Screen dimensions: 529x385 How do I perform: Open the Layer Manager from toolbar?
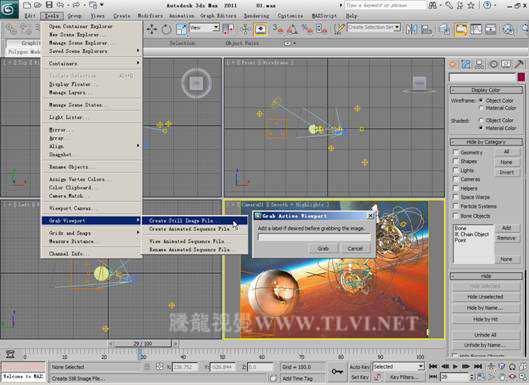(x=445, y=30)
